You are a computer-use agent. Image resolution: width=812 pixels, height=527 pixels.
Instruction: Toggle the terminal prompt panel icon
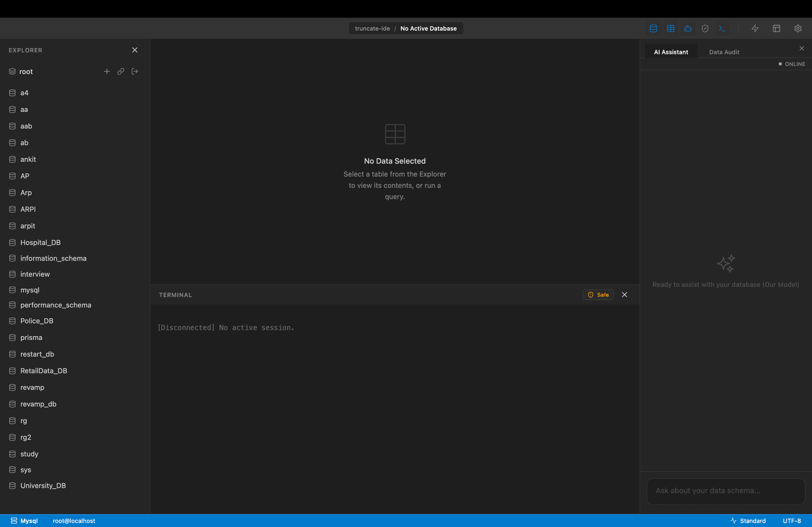pos(722,28)
